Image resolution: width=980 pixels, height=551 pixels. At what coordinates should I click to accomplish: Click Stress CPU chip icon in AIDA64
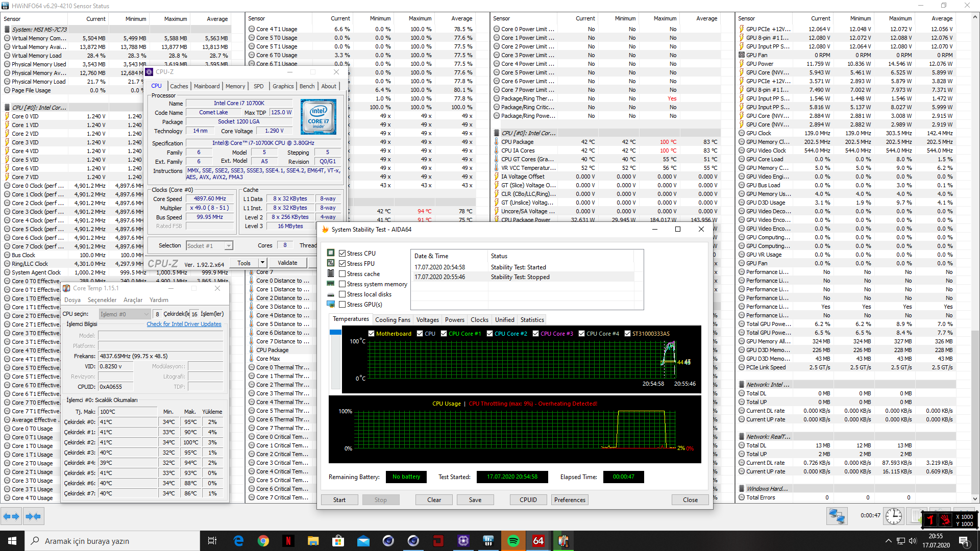click(x=331, y=253)
